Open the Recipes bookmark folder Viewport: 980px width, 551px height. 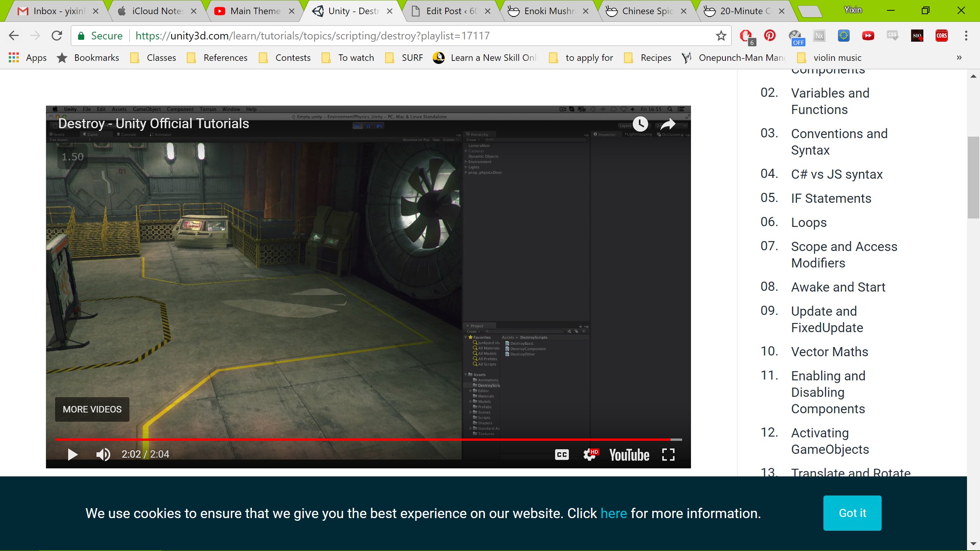click(647, 58)
